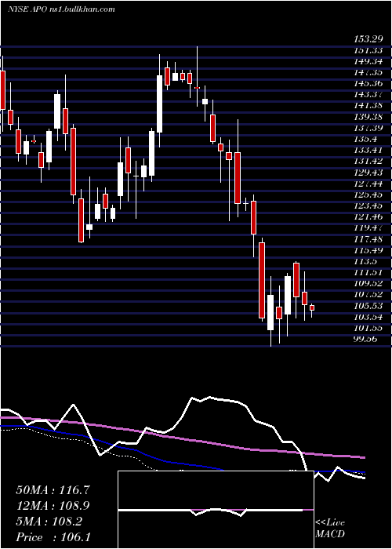The width and height of the screenshot is (392, 549).
Task: Click the 123.45 price axis label
Action: 368,205
